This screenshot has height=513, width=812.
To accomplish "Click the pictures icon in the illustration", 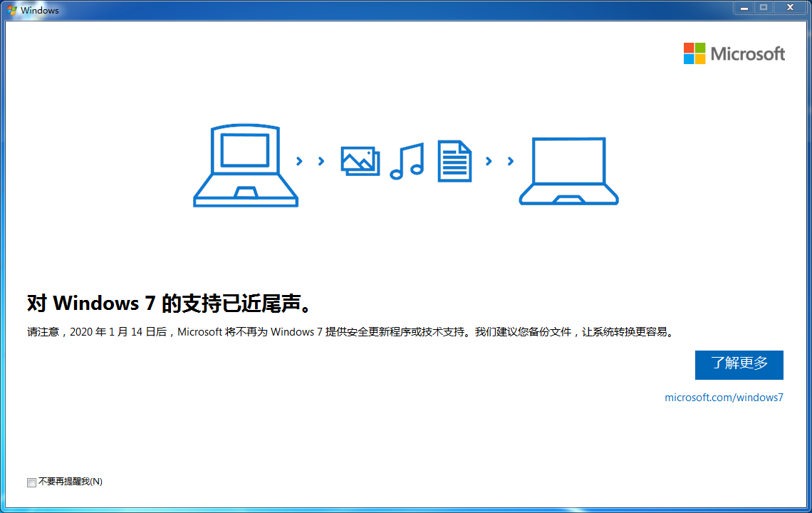I will point(360,161).
